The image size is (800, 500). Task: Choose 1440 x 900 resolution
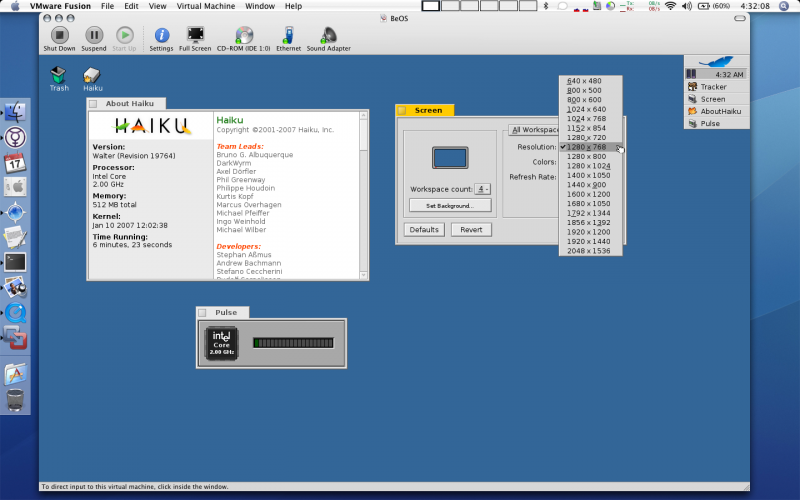(x=590, y=185)
